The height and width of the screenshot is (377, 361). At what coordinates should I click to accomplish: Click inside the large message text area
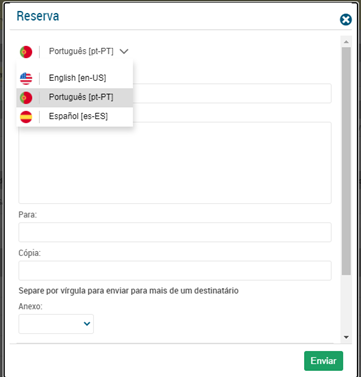pyautogui.click(x=175, y=165)
